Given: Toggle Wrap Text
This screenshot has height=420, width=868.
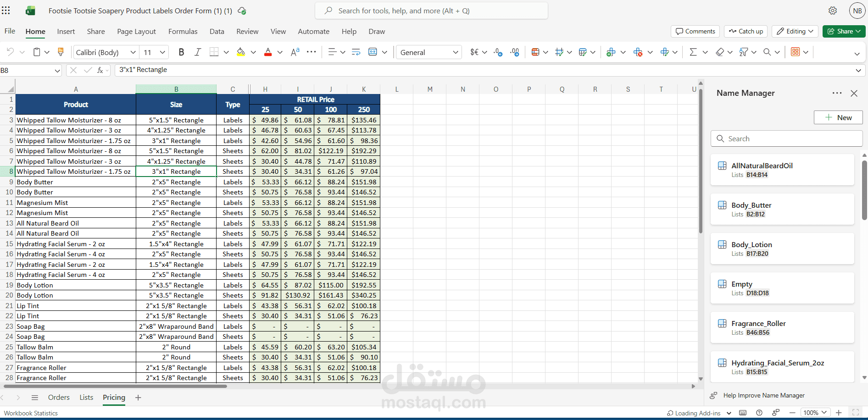Looking at the screenshot, I should coord(356,52).
